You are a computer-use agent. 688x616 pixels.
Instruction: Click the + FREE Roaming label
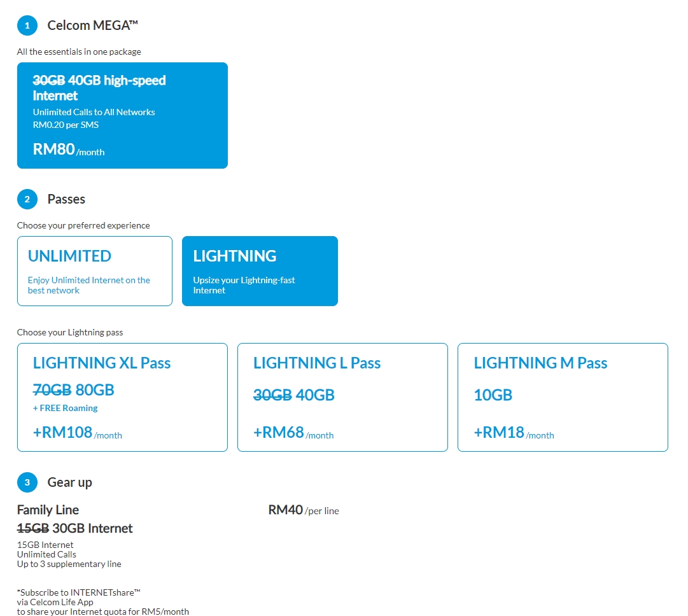point(66,408)
